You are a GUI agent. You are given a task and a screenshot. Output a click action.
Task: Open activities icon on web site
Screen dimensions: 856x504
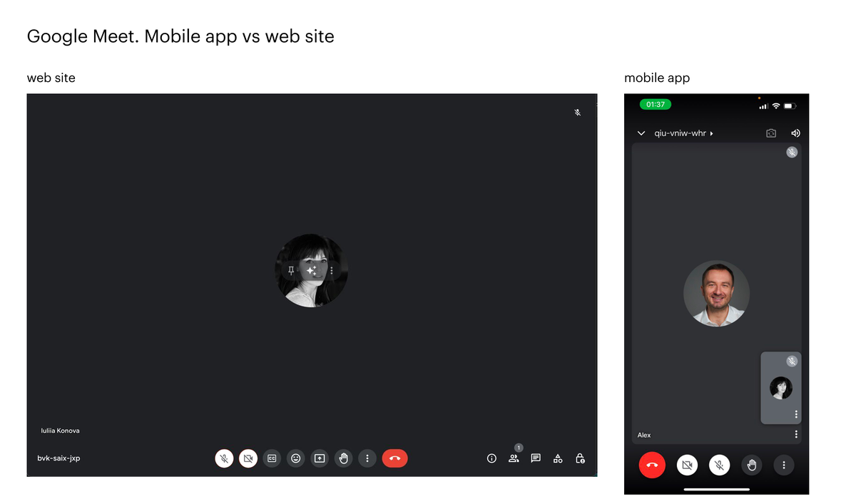click(558, 458)
